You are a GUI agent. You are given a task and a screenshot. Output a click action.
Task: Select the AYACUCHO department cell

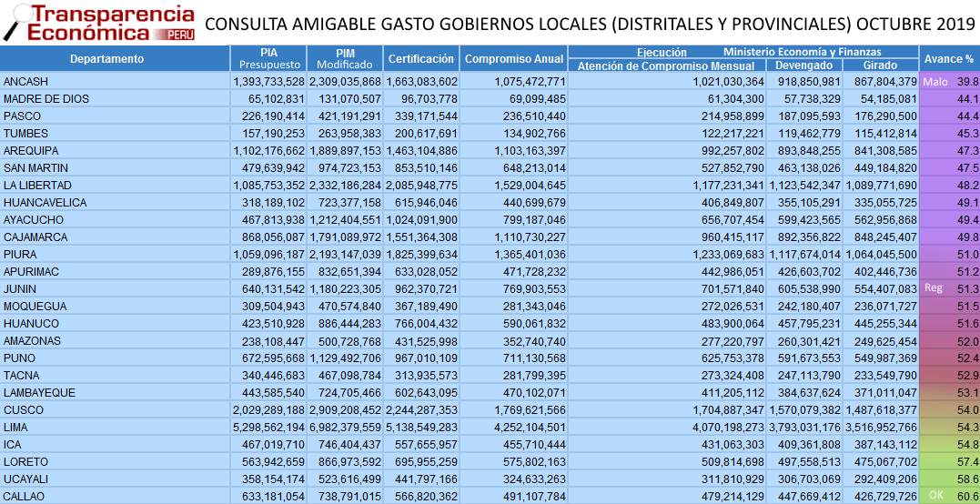click(115, 220)
